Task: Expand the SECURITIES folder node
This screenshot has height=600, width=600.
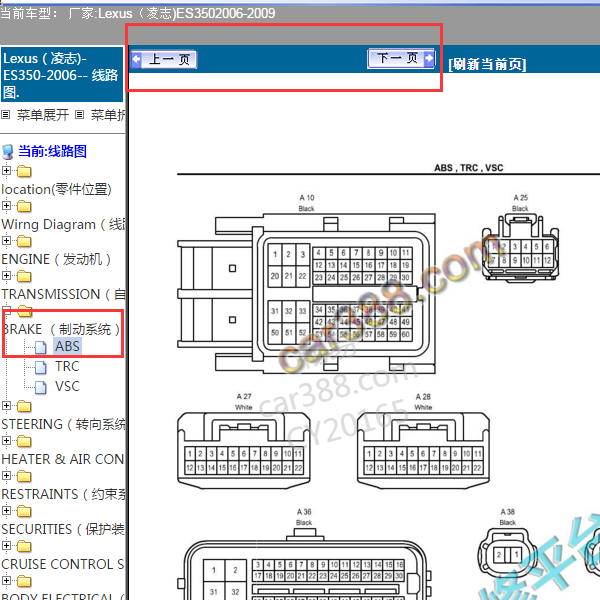Action: click(6, 510)
